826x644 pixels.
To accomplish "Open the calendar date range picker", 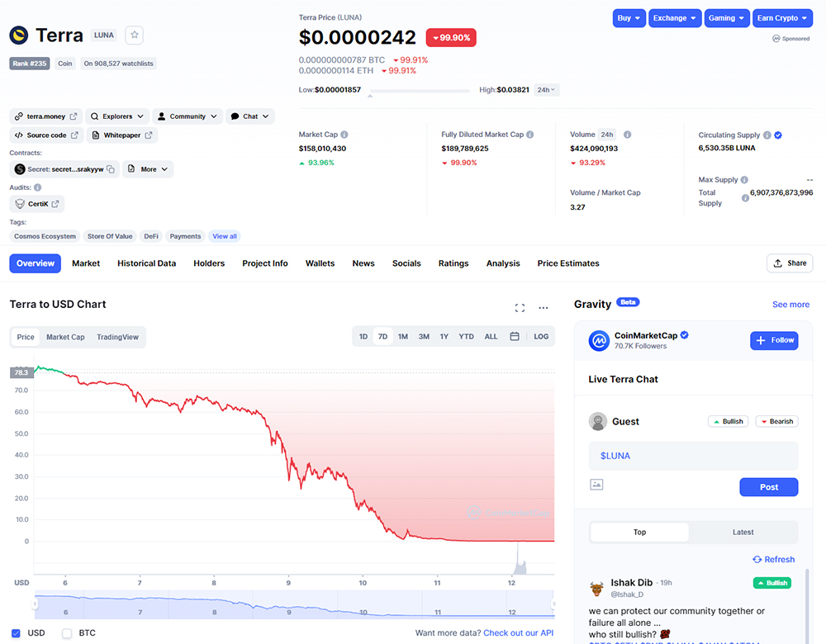I will (515, 337).
